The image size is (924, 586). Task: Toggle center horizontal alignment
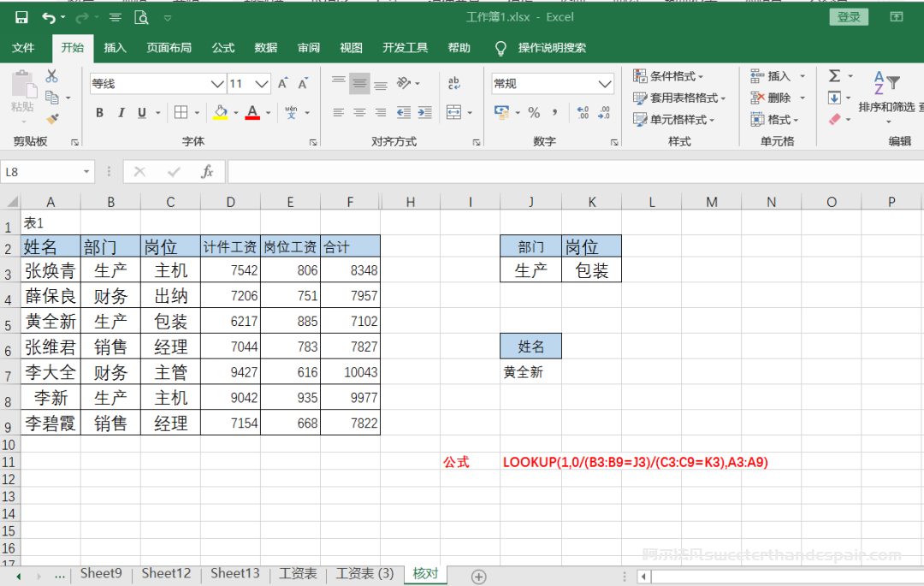click(x=359, y=112)
